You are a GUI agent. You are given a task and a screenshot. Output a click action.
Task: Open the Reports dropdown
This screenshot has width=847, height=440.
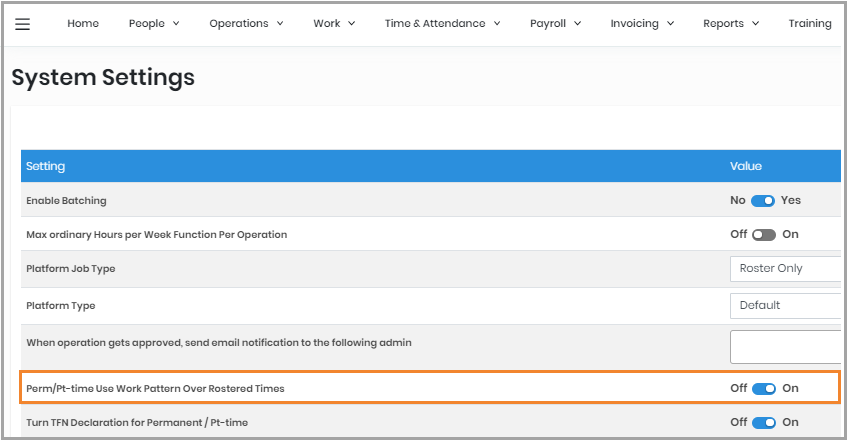[731, 24]
